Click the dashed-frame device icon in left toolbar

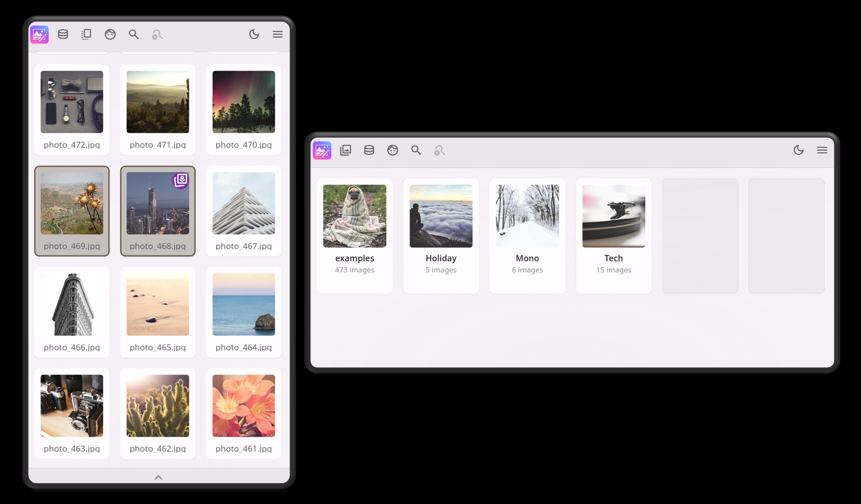pos(86,34)
